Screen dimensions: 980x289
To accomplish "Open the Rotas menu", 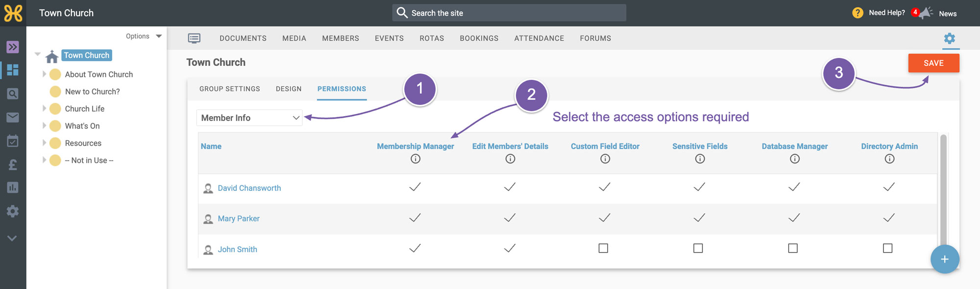I will coord(432,38).
